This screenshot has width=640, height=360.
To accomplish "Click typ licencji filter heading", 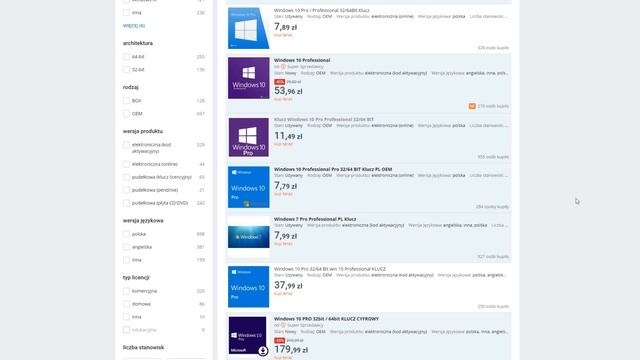I will (136, 278).
